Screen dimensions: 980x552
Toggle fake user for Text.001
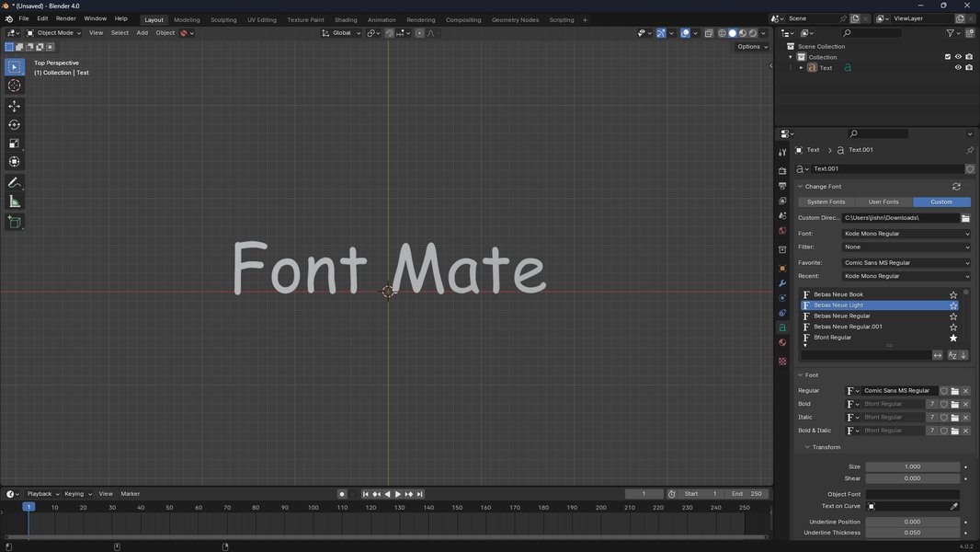click(970, 168)
